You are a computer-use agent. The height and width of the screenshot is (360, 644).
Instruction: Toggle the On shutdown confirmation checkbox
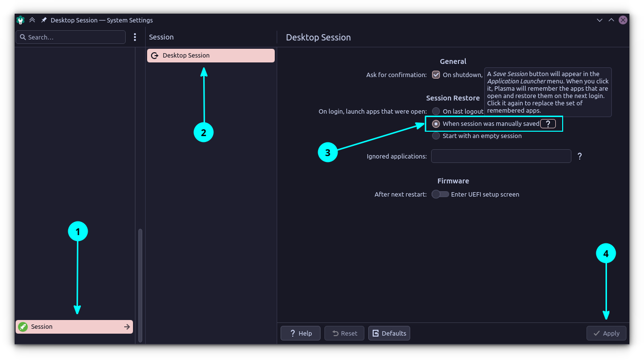coord(436,75)
